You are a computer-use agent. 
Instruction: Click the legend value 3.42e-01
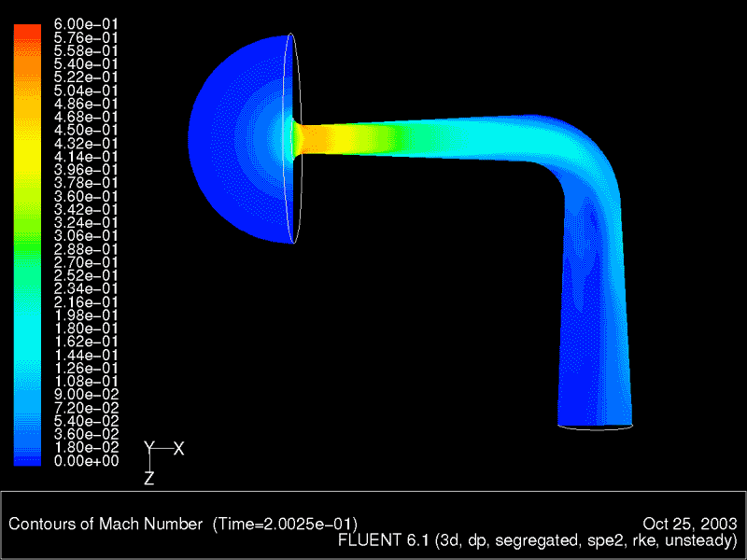[86, 209]
